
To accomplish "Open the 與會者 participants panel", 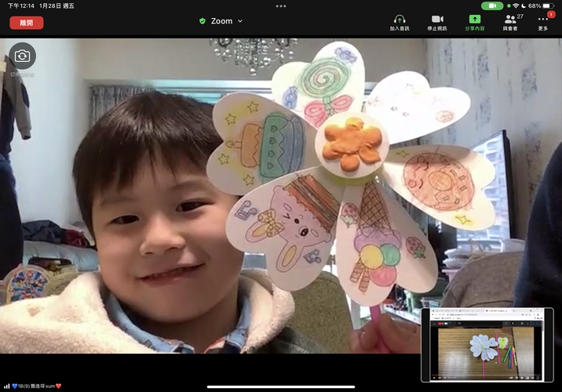I will point(510,19).
